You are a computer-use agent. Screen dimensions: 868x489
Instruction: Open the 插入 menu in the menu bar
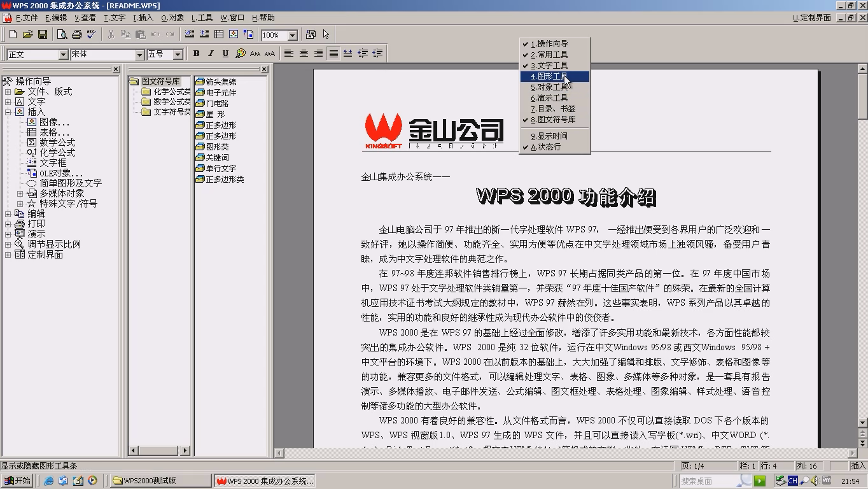point(143,18)
